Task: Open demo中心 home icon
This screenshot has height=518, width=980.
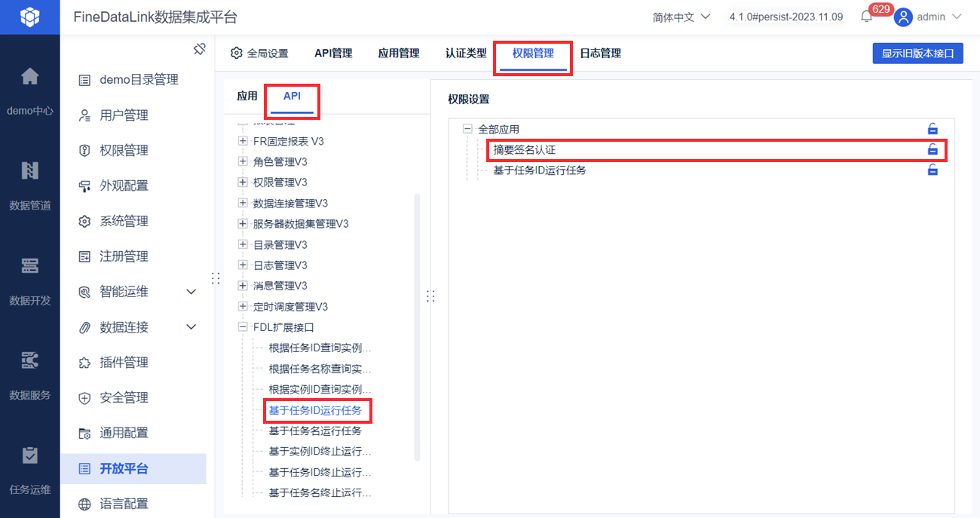Action: click(29, 76)
